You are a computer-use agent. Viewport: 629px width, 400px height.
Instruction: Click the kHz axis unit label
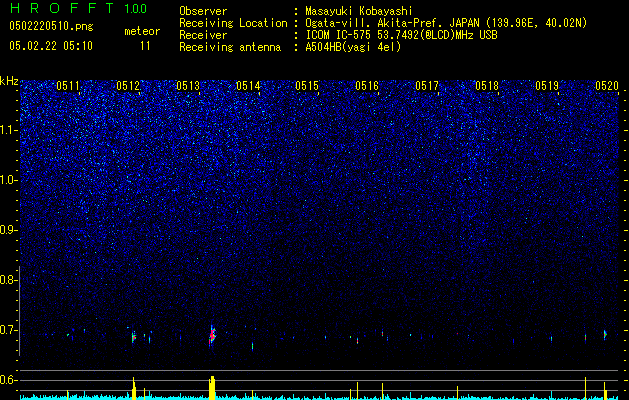9,81
